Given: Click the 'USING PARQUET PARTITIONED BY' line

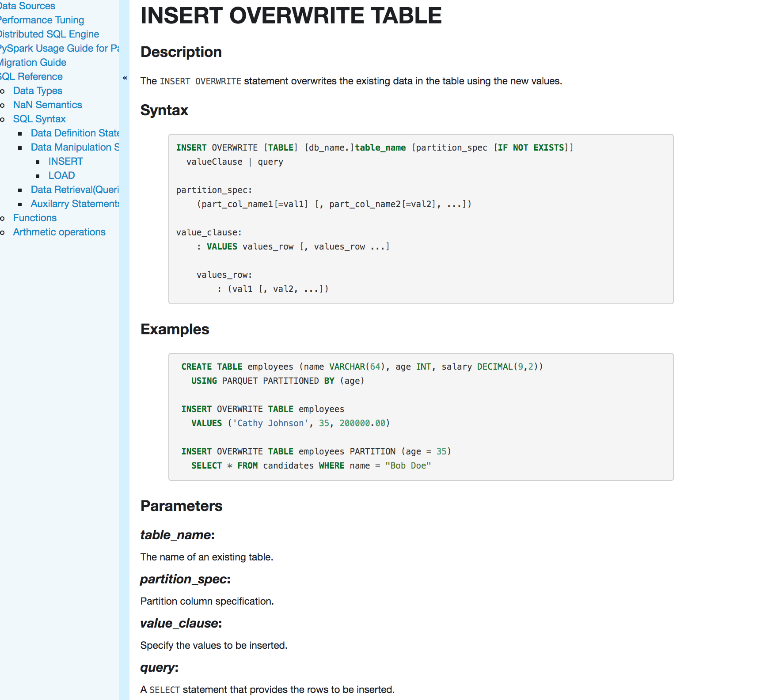Looking at the screenshot, I should (x=278, y=381).
